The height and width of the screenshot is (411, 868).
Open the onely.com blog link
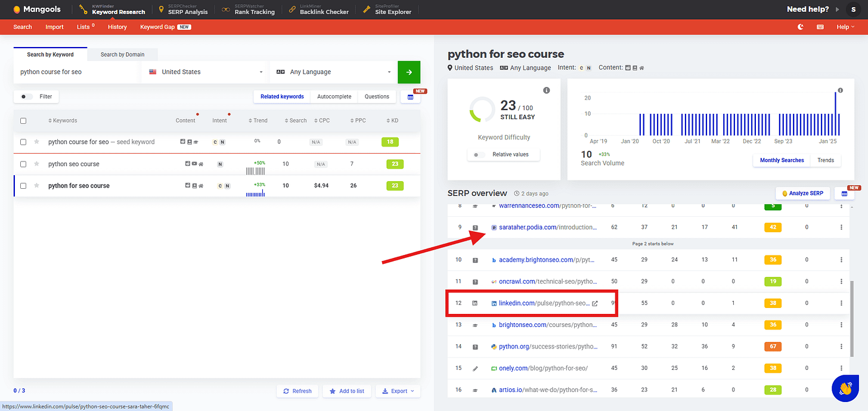coord(543,368)
